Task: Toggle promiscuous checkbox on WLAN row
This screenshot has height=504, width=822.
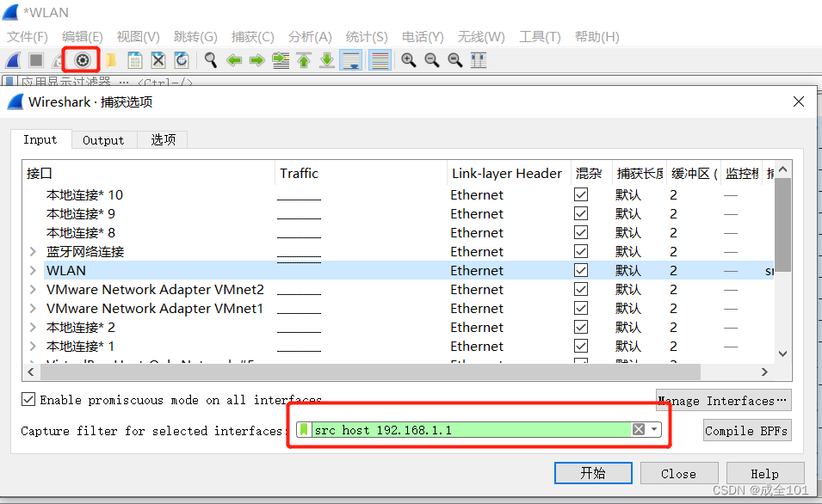Action: point(581,270)
